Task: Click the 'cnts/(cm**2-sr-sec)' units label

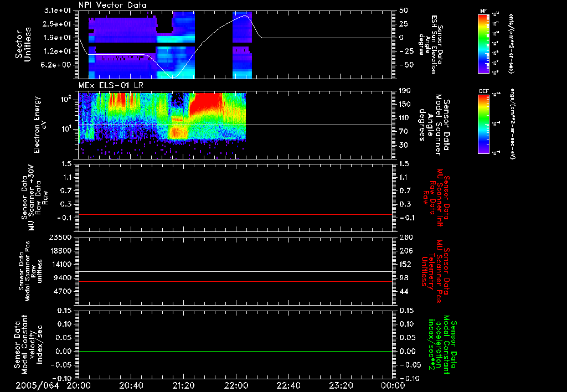Action: coord(511,44)
